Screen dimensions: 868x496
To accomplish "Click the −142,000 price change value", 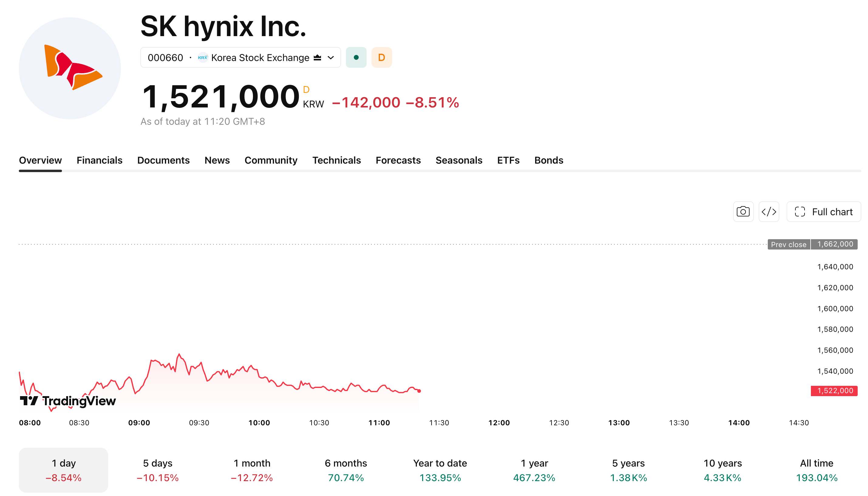I will pyautogui.click(x=366, y=103).
